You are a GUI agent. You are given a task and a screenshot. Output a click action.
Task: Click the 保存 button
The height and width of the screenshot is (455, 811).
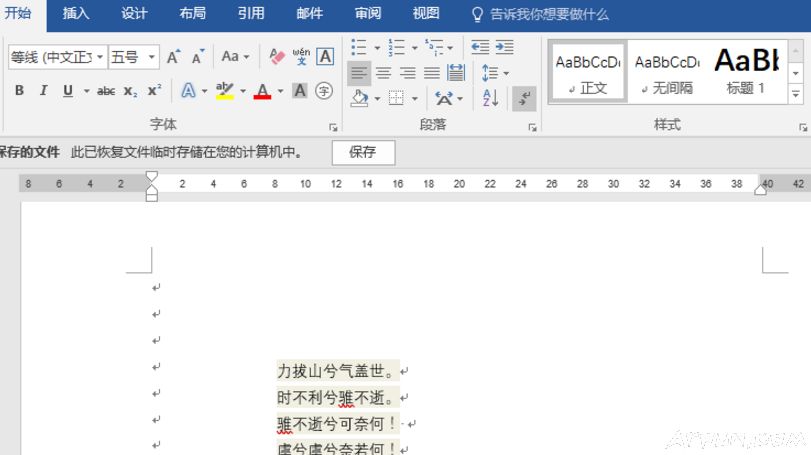pos(362,152)
